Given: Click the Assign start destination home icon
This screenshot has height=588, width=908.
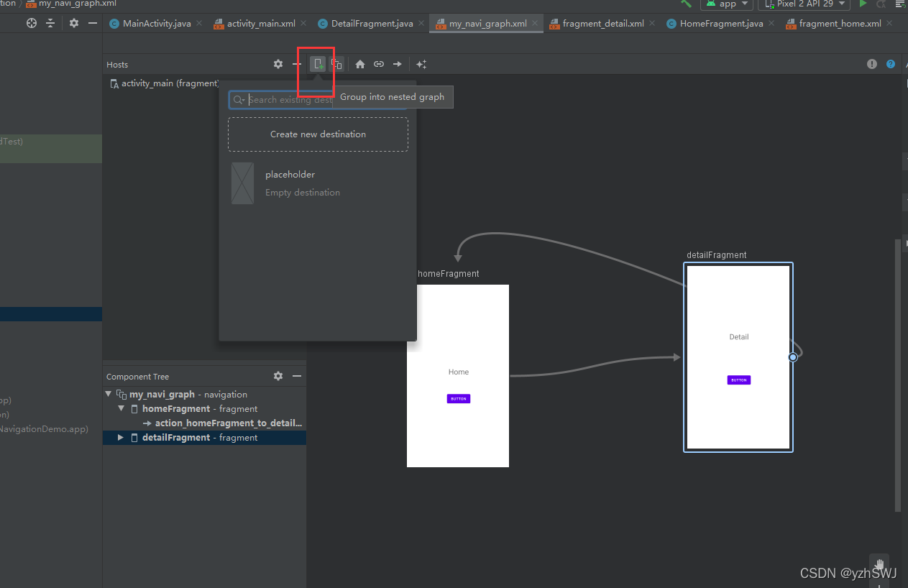Looking at the screenshot, I should pos(359,63).
